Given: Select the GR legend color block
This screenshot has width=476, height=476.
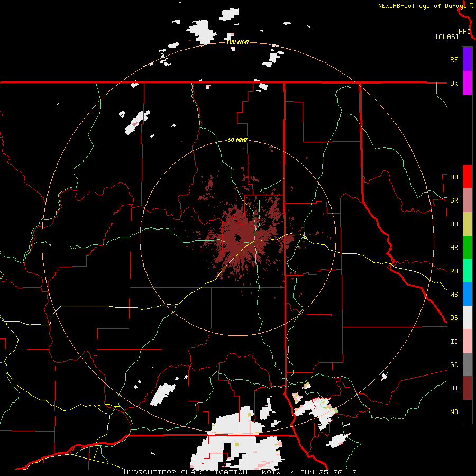Looking at the screenshot, I should [467, 200].
